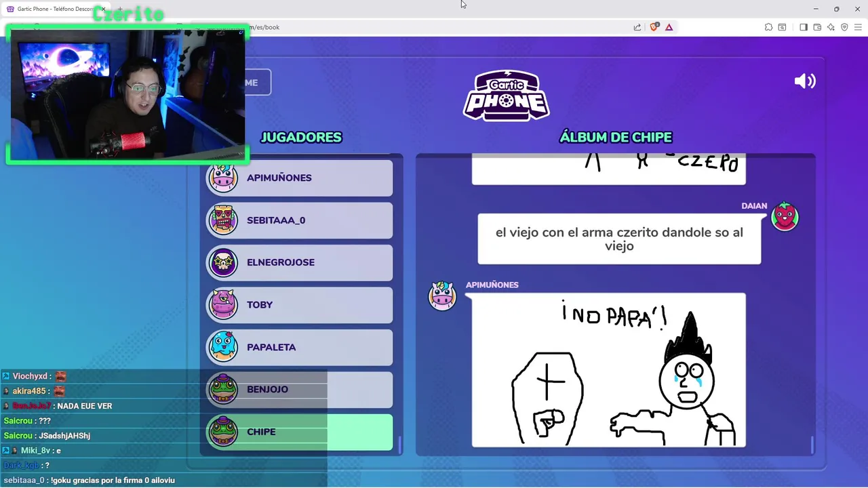Click akira485 chat username
Screen dimensions: 868x488
click(x=29, y=391)
